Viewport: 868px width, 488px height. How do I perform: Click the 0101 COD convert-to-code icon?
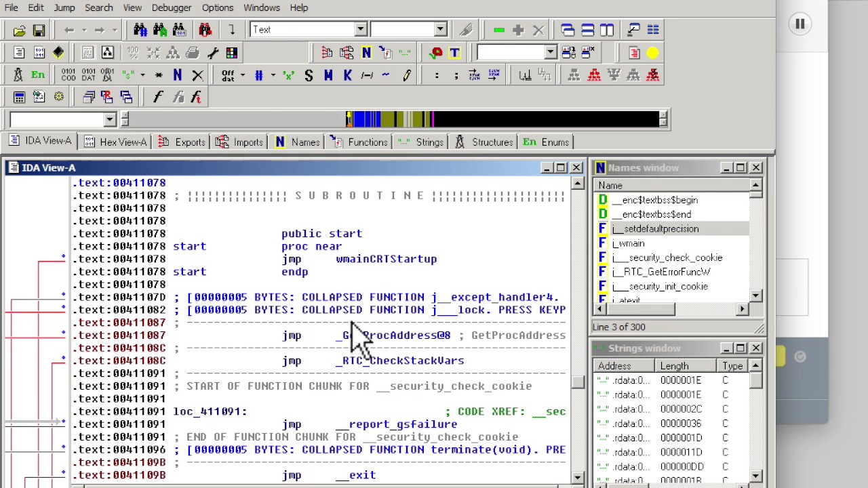click(x=68, y=75)
